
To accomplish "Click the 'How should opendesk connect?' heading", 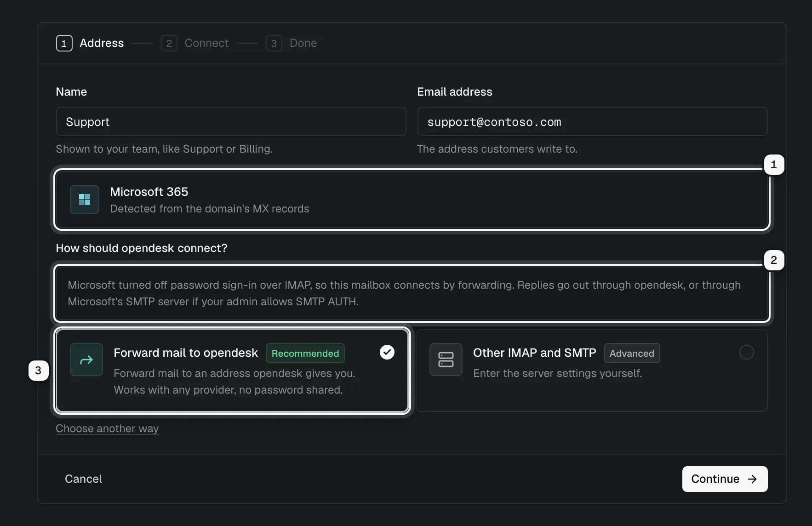I will pos(142,248).
